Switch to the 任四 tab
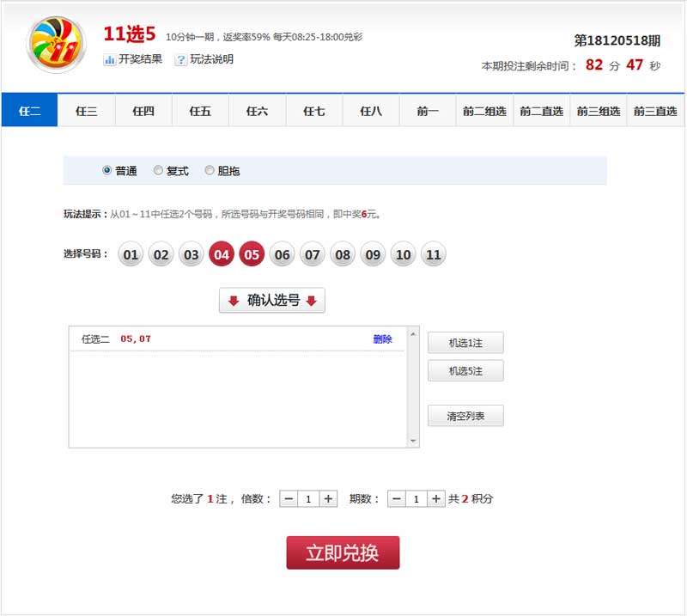This screenshot has height=616, width=687. point(143,111)
